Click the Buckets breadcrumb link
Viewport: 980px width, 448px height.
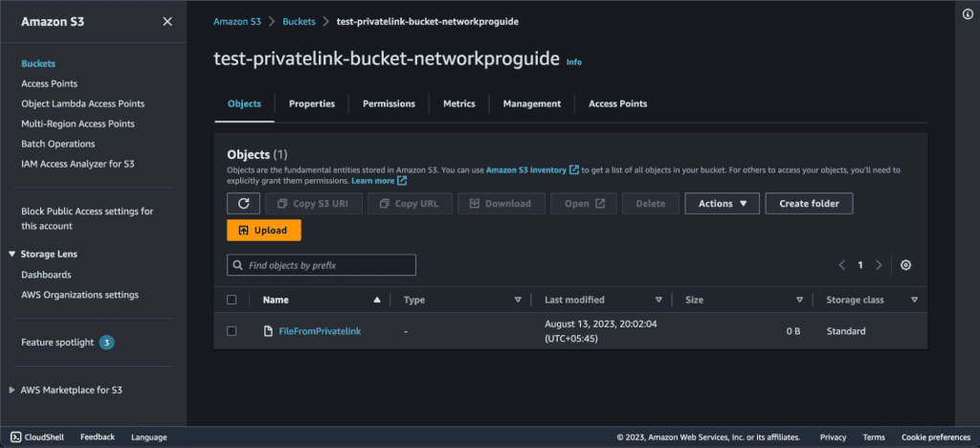coord(299,21)
